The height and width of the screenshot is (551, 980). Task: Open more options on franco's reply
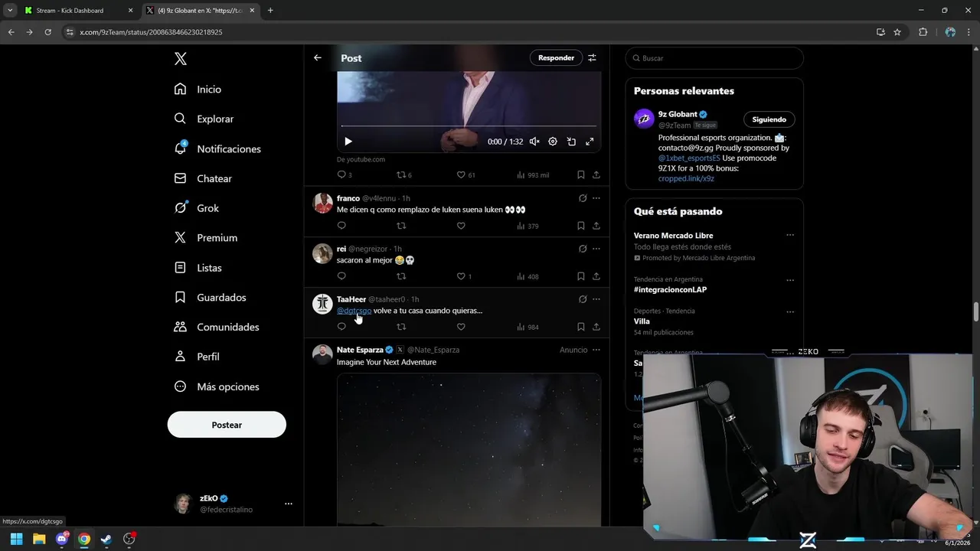coord(596,198)
